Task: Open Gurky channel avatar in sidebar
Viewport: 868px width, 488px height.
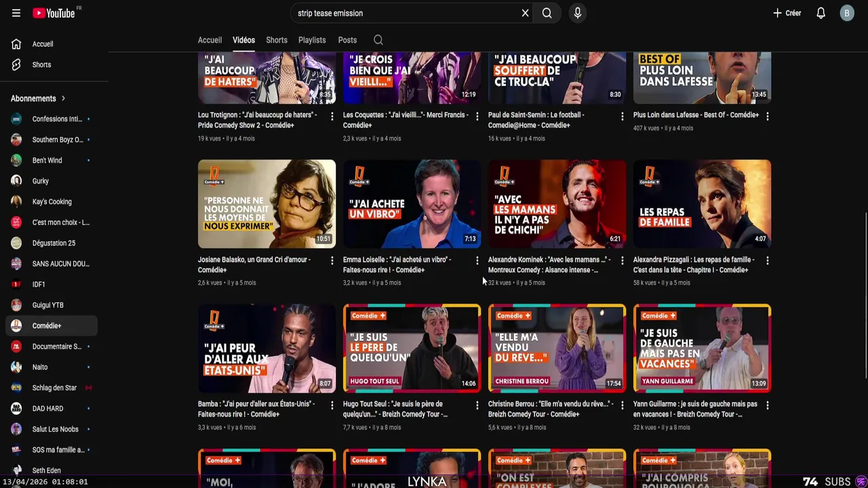Action: pyautogui.click(x=16, y=181)
